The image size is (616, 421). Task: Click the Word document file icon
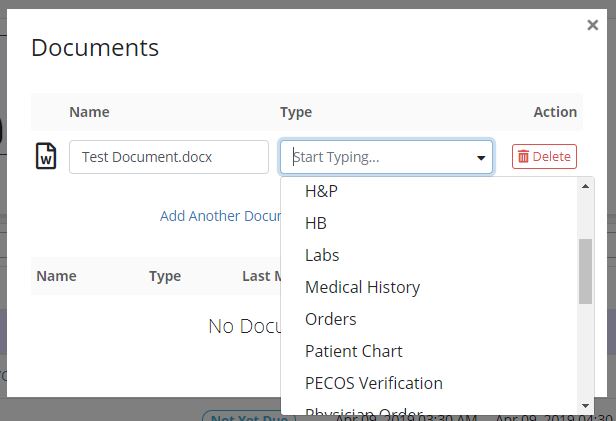46,157
